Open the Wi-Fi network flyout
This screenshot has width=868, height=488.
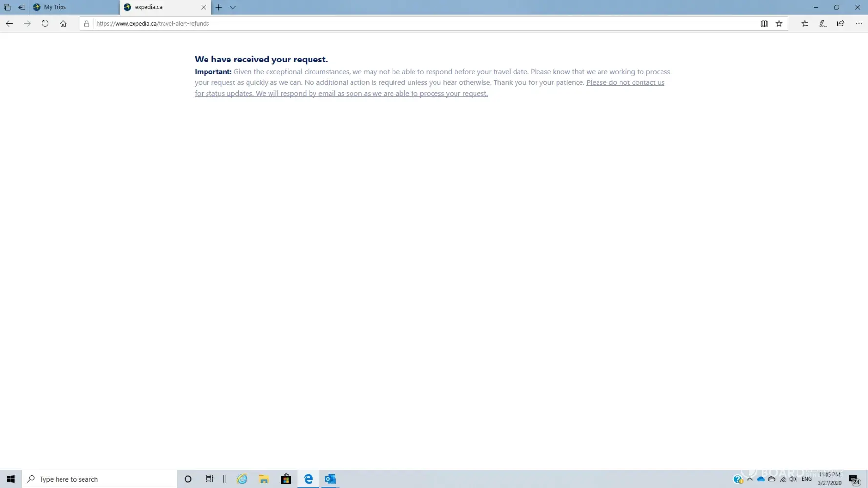pyautogui.click(x=783, y=479)
